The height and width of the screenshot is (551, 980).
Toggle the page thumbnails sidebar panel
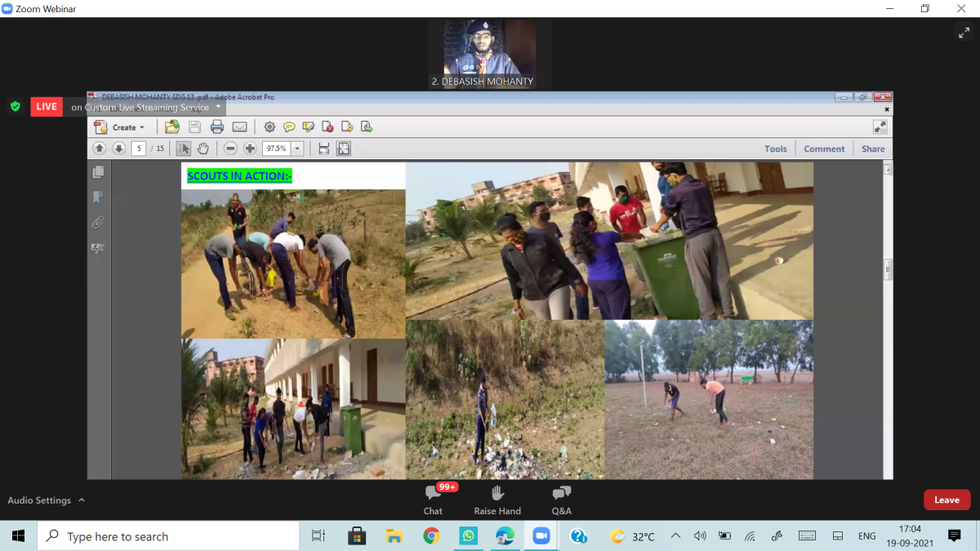point(98,171)
